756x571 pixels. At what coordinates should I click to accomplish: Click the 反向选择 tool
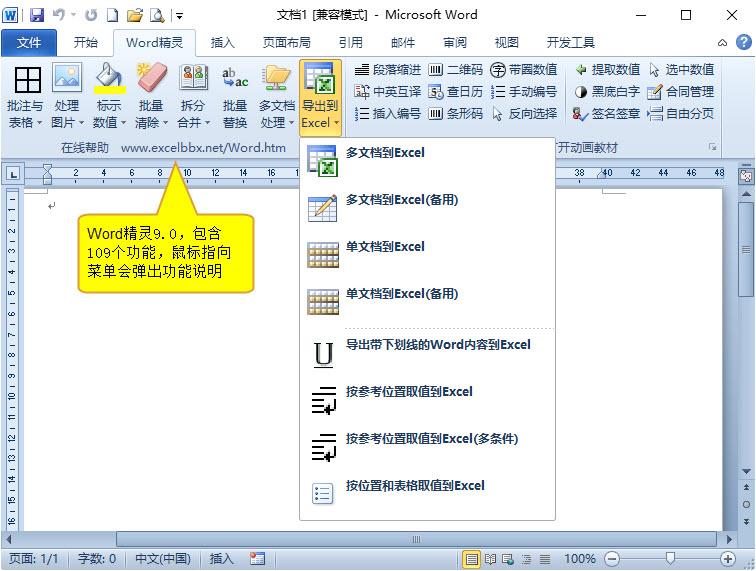tap(524, 114)
